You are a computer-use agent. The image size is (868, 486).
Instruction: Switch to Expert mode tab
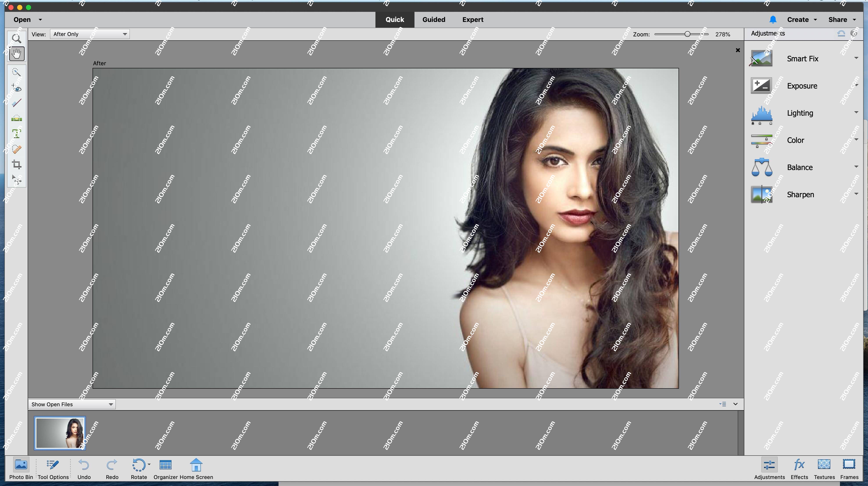473,20
